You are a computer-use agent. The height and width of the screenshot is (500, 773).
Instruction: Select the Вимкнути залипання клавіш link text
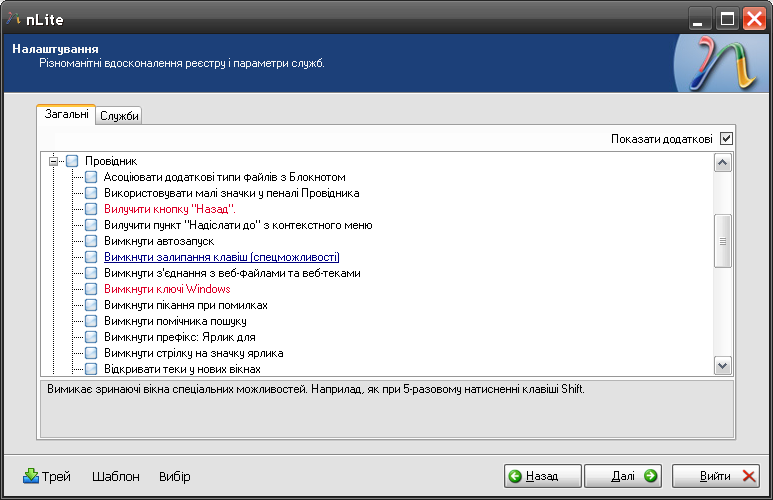pyautogui.click(x=221, y=257)
